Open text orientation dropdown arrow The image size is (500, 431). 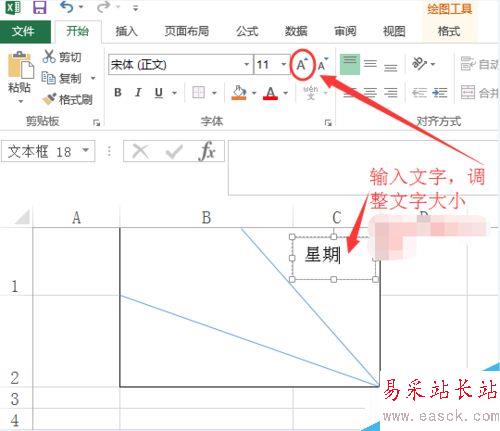click(x=433, y=64)
